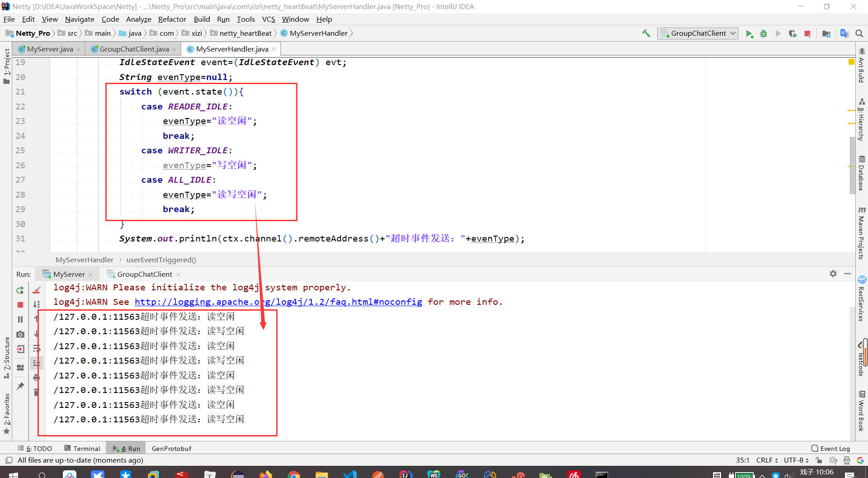
Task: Open the GroupChatClient run configuration dropdown
Action: pyautogui.click(x=698, y=33)
